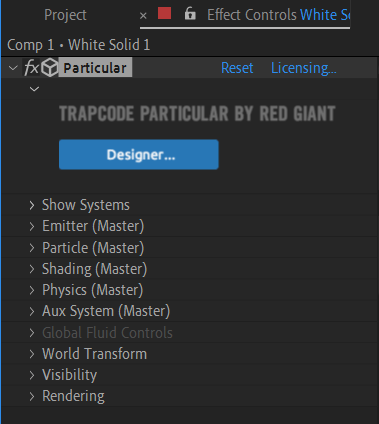This screenshot has width=379, height=424.
Task: Open the Licensing link
Action: (x=304, y=68)
